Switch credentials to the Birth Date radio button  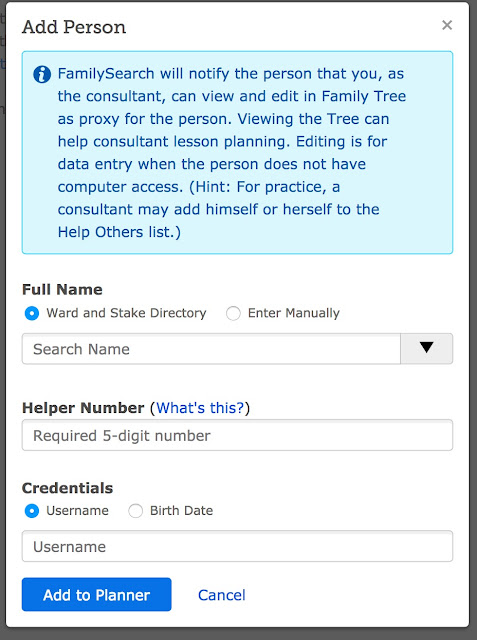135,511
